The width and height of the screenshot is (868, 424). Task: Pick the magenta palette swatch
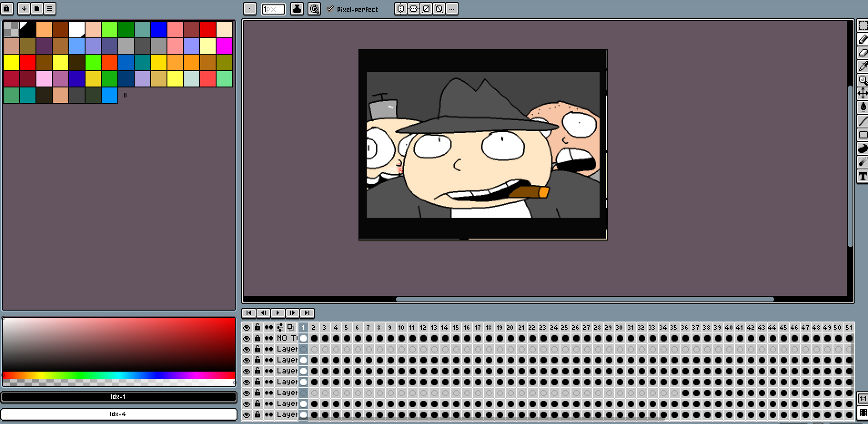click(224, 46)
